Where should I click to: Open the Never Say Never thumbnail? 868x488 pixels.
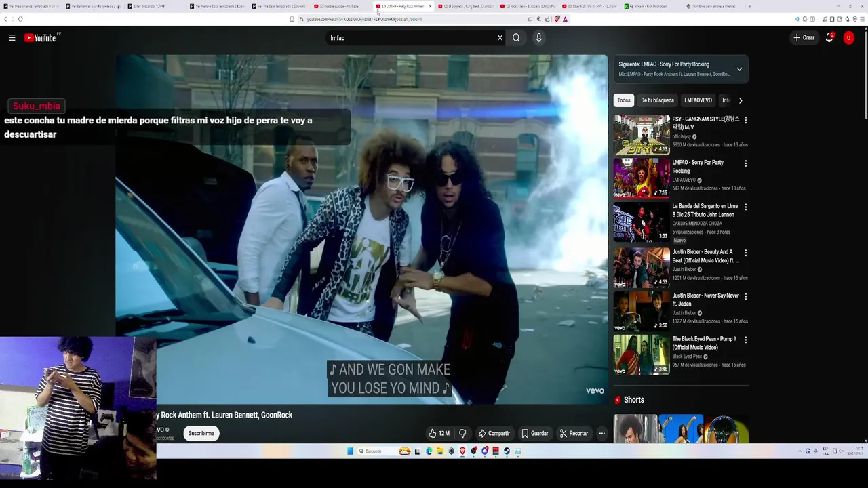pyautogui.click(x=642, y=311)
